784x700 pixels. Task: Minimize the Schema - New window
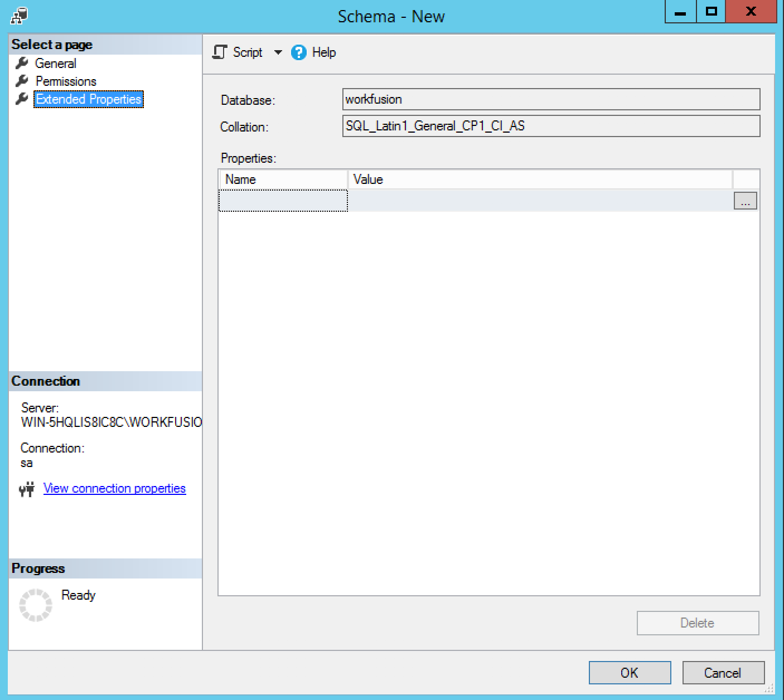pos(681,12)
